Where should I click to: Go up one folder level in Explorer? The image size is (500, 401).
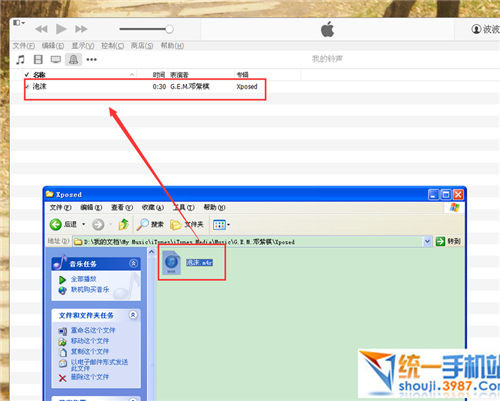[x=123, y=224]
